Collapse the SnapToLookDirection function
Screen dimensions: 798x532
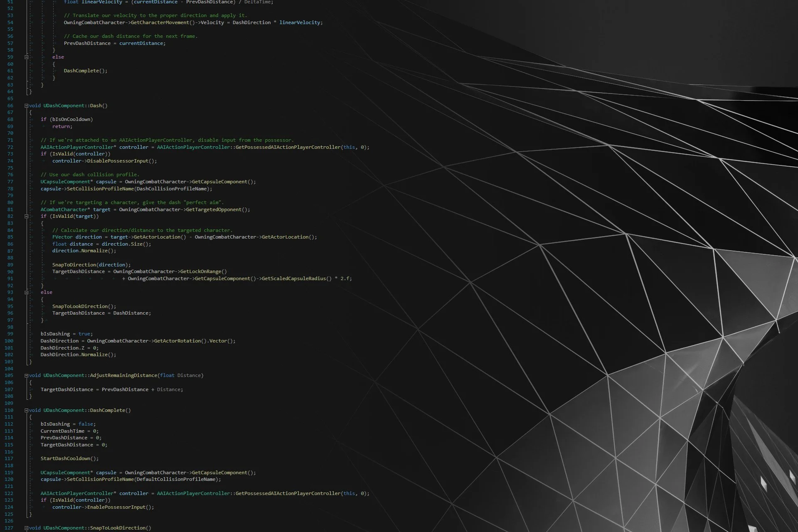(x=26, y=528)
